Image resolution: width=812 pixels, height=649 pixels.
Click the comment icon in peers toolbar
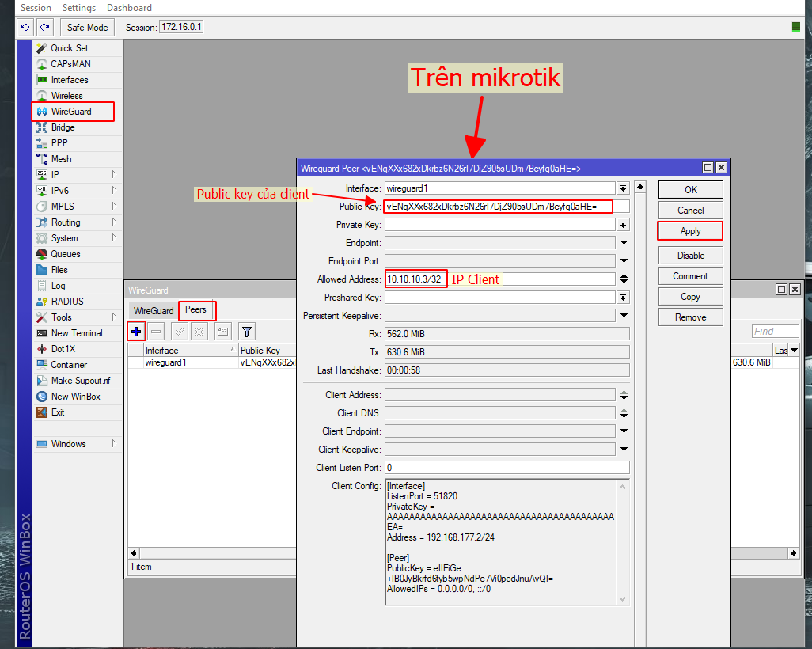tap(223, 332)
